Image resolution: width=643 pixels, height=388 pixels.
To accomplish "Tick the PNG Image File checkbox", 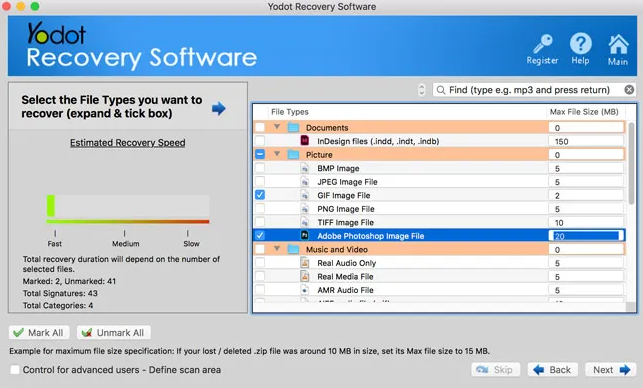I will (x=260, y=208).
